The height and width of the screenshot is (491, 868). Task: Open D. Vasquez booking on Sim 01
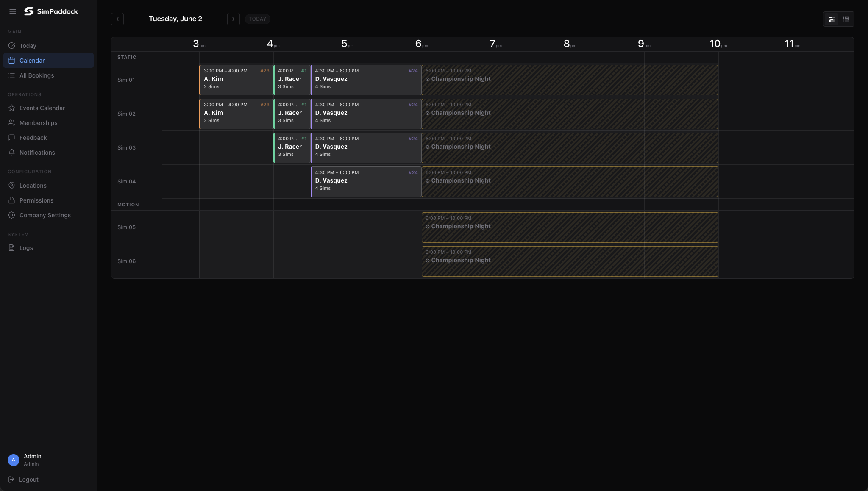366,80
